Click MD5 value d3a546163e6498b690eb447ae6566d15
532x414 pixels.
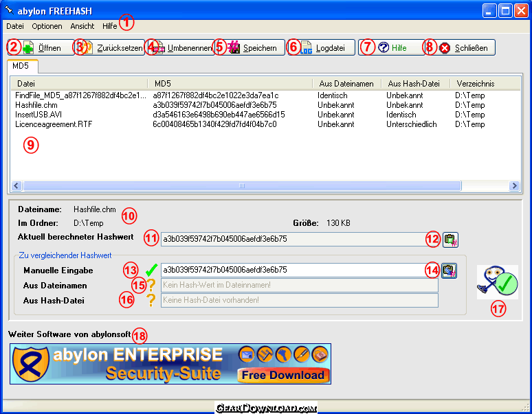[x=219, y=115]
